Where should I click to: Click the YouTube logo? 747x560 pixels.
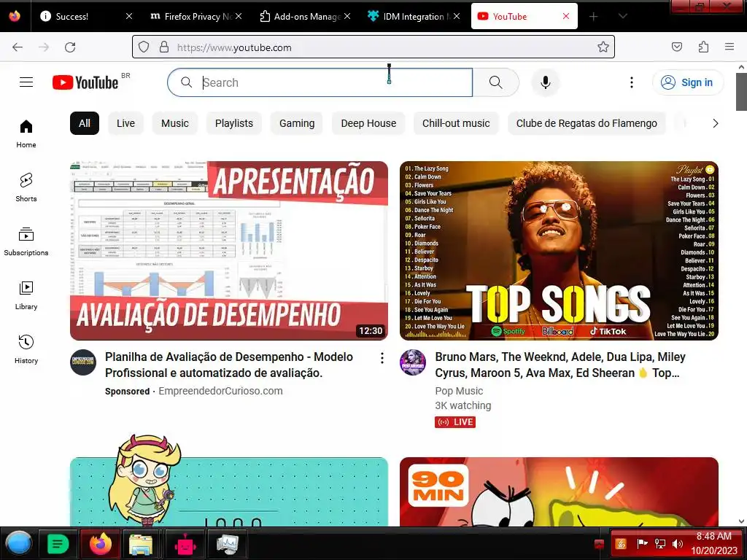coord(85,82)
